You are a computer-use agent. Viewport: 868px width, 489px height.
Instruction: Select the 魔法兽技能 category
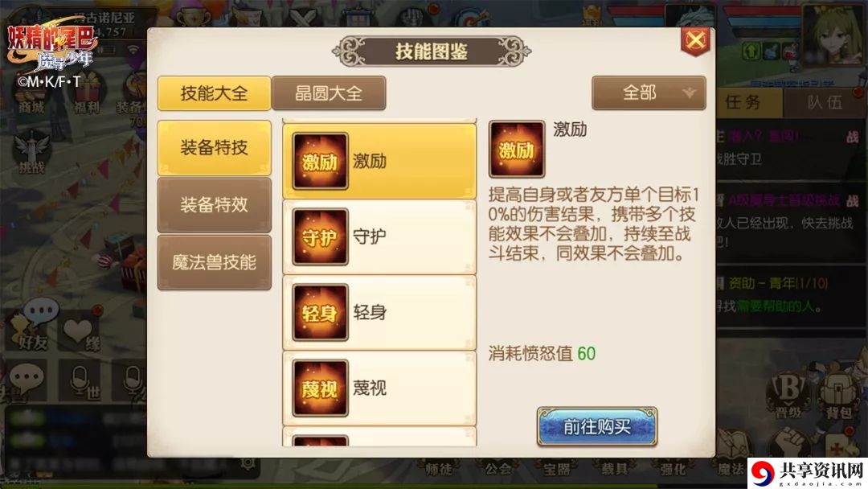pos(215,262)
